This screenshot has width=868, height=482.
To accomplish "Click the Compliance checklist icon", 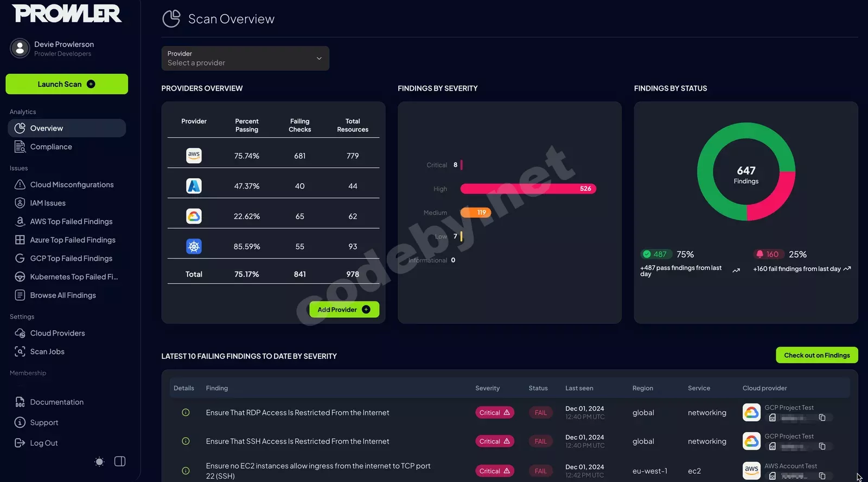I will click(20, 146).
